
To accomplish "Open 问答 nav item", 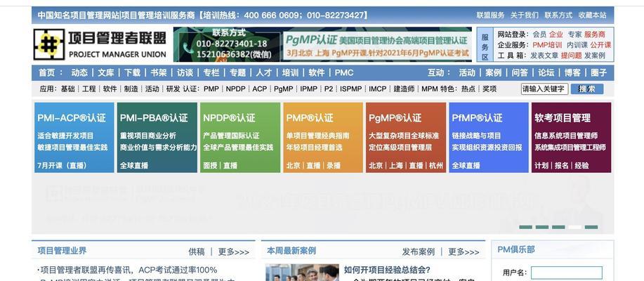I will (x=520, y=73).
